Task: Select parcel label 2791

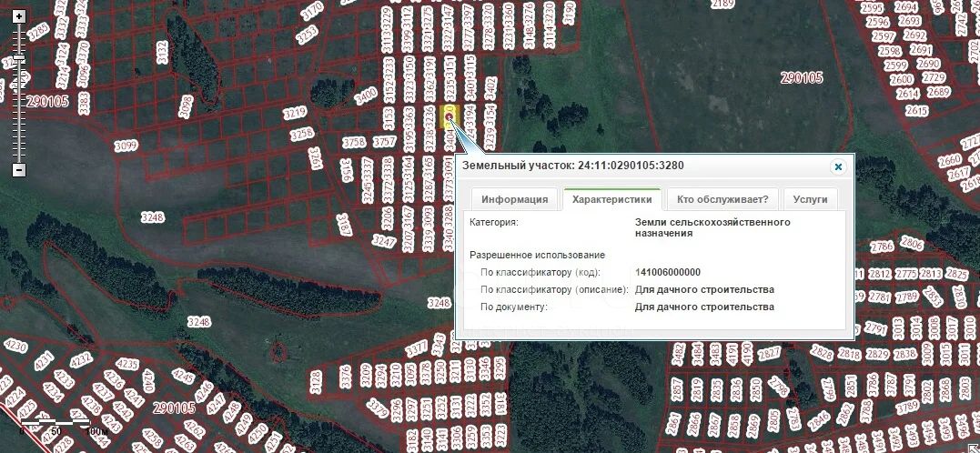Action: 875,328
